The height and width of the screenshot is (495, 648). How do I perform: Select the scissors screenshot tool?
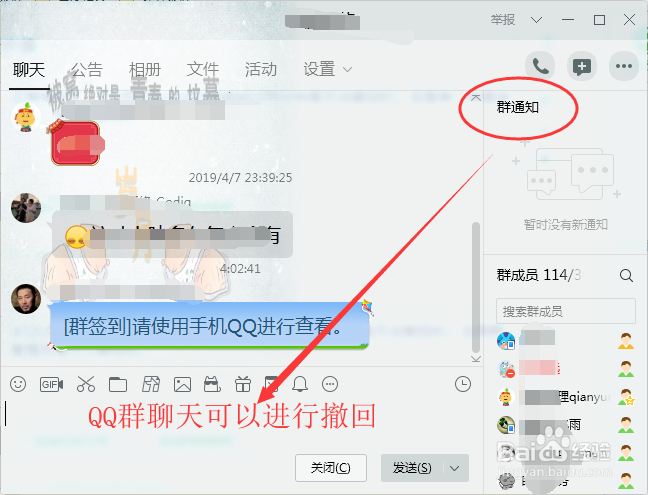click(x=86, y=384)
